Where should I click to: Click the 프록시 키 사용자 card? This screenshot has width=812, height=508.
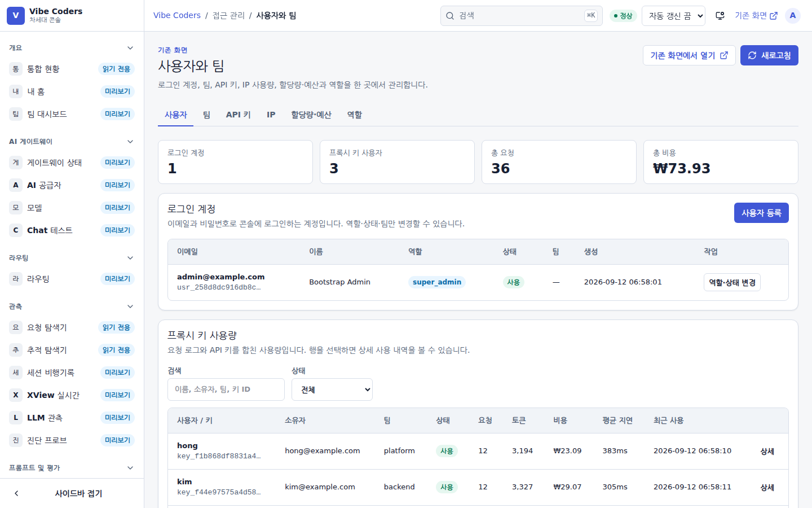pos(397,162)
